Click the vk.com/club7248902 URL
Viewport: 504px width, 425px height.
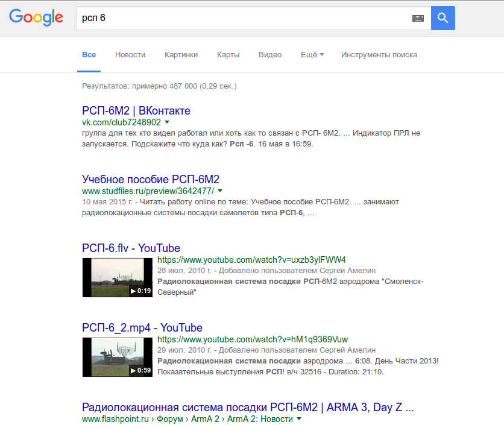(121, 122)
